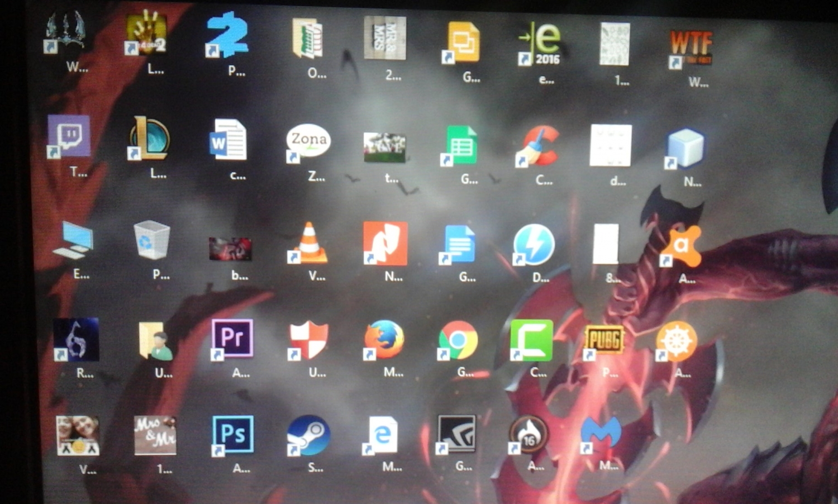Launch CCleaner from desktop

tap(537, 146)
